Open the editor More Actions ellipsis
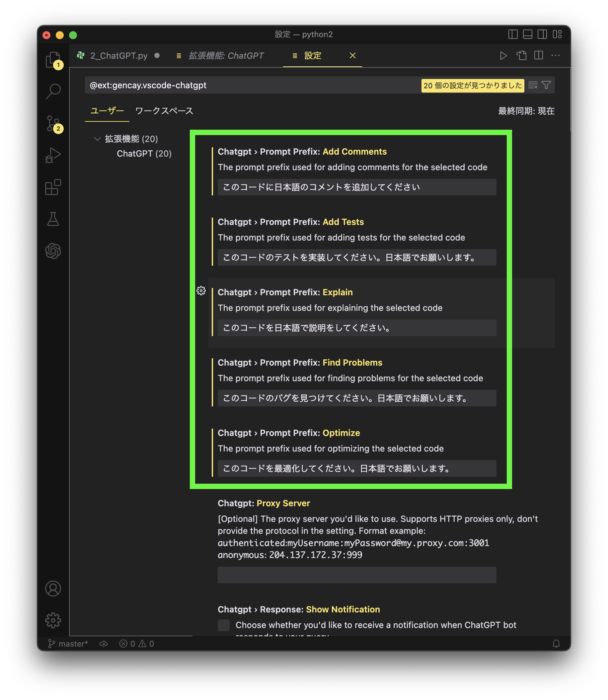608x700 pixels. coord(556,56)
